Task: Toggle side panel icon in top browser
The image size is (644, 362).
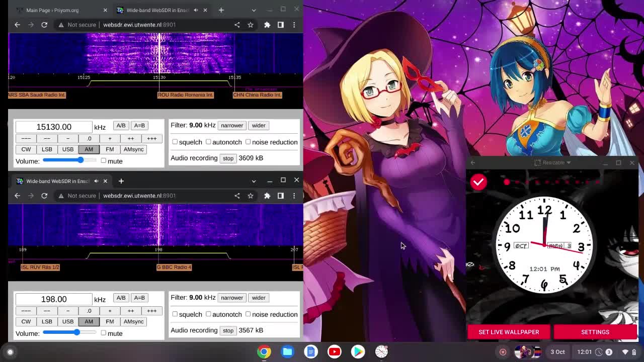Action: coord(281,25)
